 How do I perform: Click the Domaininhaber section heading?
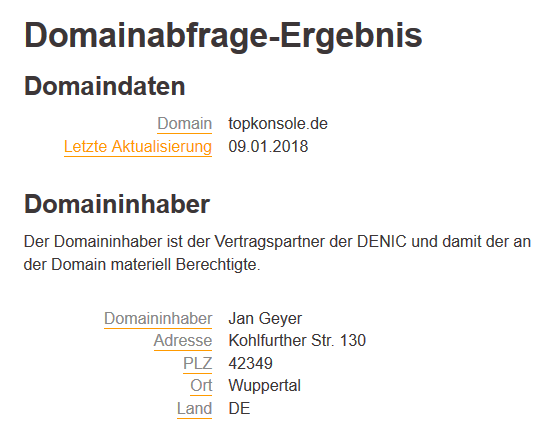click(117, 204)
